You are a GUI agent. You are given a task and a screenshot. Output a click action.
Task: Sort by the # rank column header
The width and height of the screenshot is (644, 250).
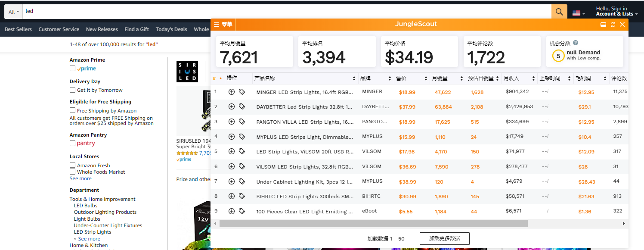point(217,78)
